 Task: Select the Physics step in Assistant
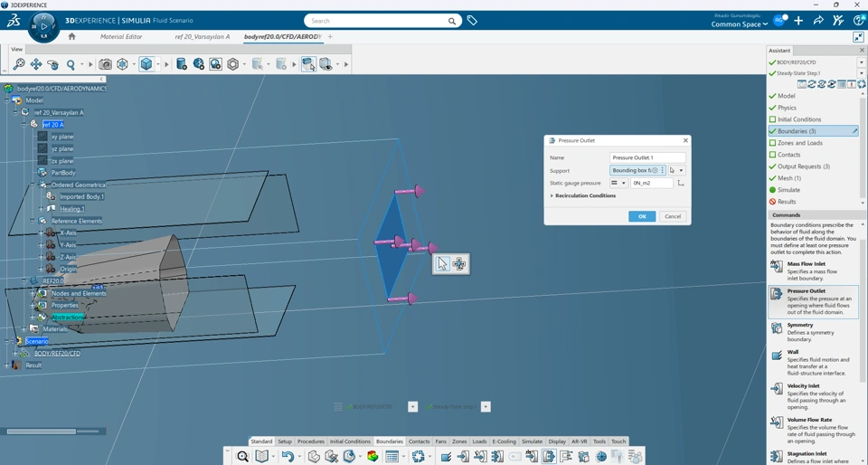coord(787,108)
